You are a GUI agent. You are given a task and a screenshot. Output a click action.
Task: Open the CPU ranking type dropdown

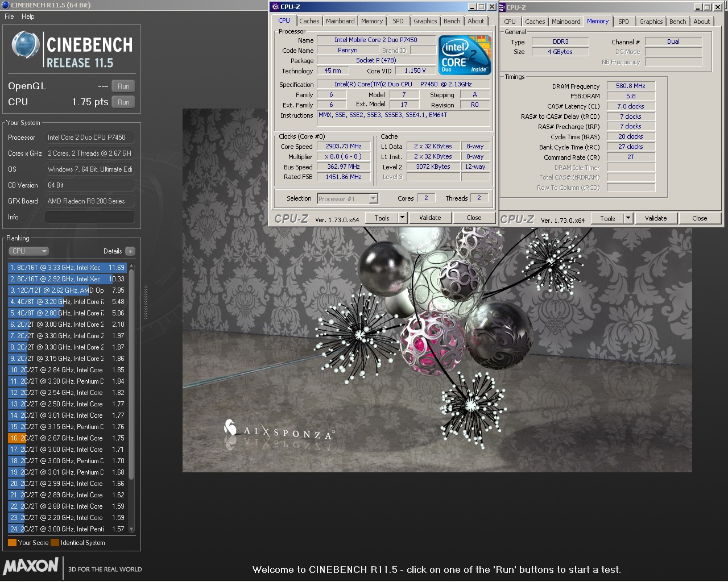click(x=28, y=251)
